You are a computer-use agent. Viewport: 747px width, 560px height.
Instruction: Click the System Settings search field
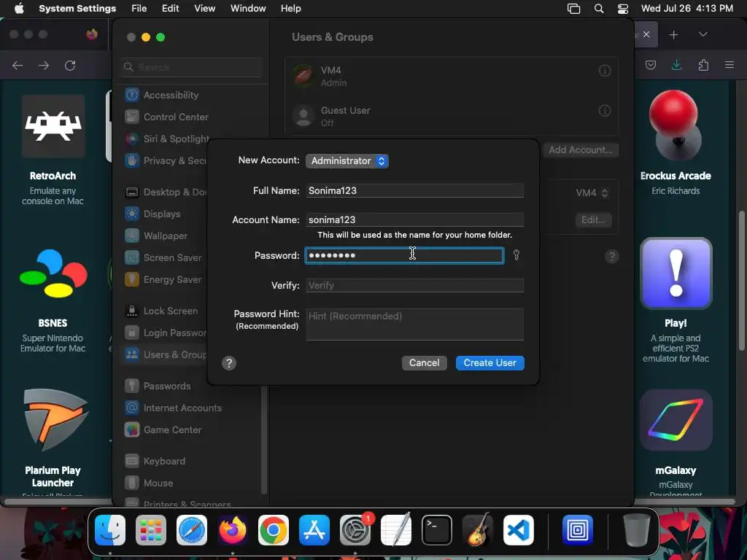point(191,67)
